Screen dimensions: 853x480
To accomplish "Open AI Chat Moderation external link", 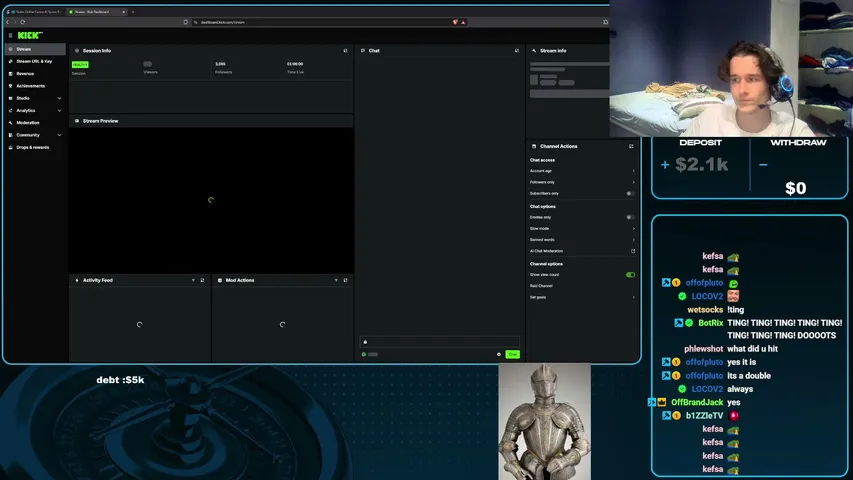I will click(633, 251).
